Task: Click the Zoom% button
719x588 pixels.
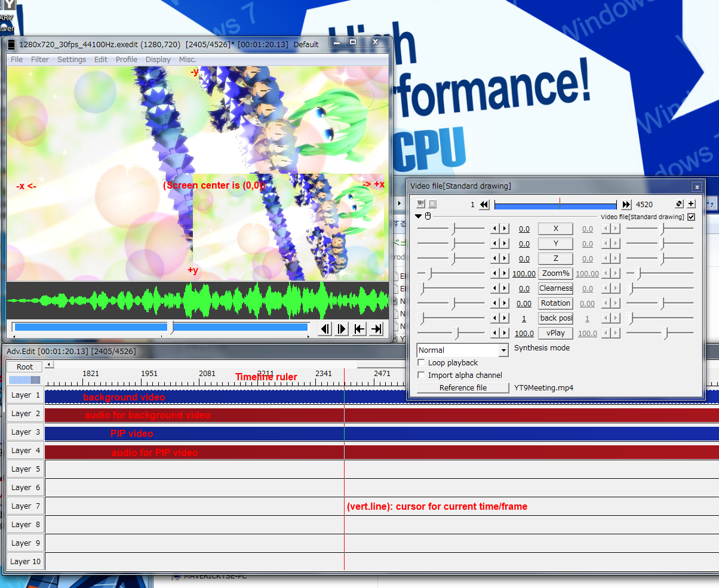Action: click(x=555, y=273)
